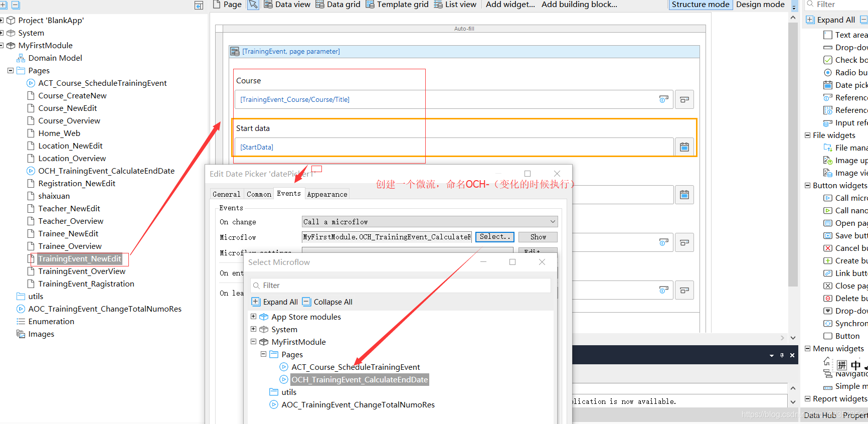Collapse the File widgets group
The image size is (868, 424).
tap(808, 135)
